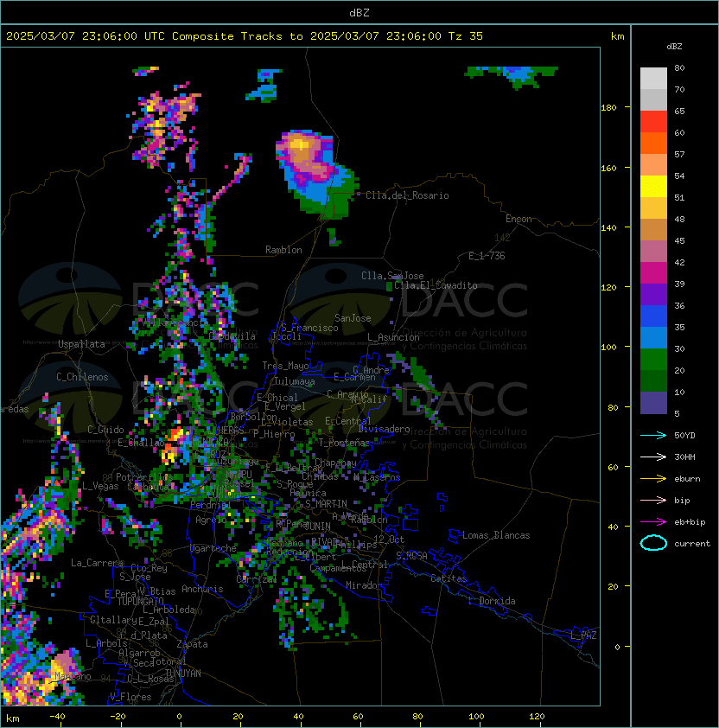
Task: Click the S_Francisco place label
Action: (309, 328)
